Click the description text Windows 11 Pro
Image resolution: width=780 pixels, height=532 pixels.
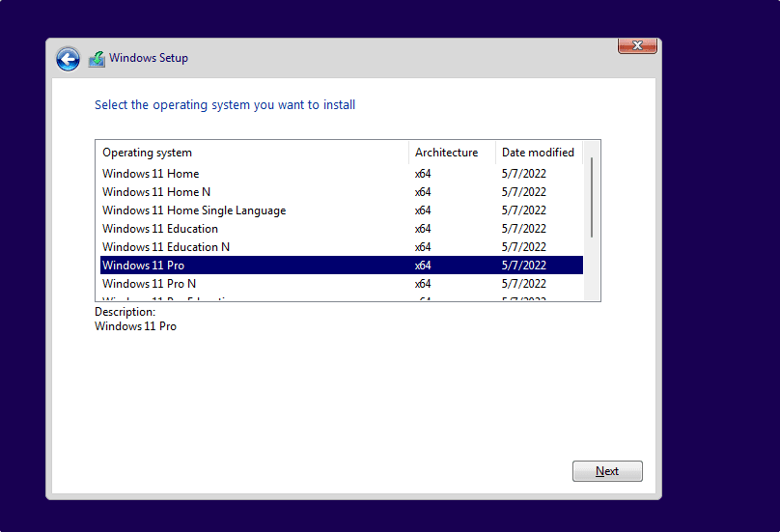[136, 326]
